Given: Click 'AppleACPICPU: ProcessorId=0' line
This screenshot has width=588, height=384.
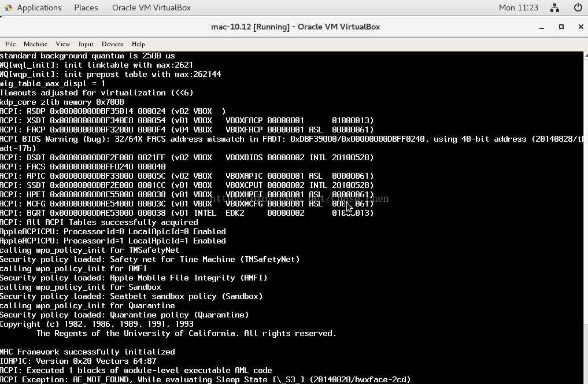Looking at the screenshot, I should point(113,231).
